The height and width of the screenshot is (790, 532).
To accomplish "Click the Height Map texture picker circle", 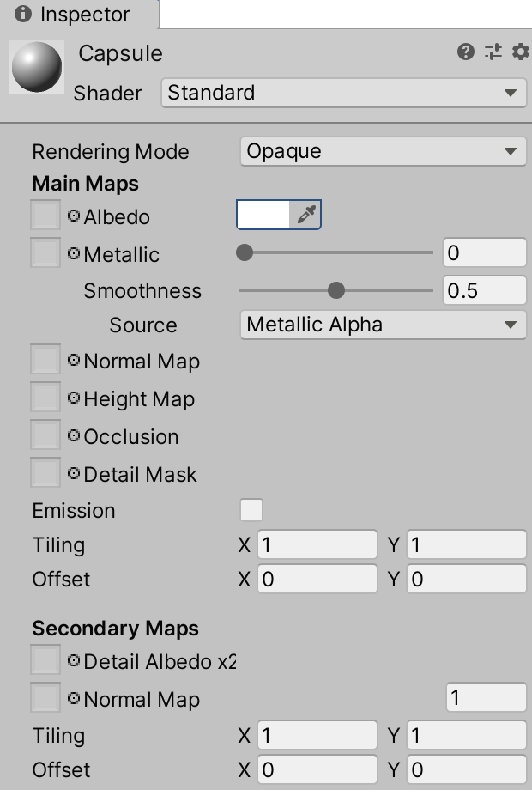I will coord(74,398).
